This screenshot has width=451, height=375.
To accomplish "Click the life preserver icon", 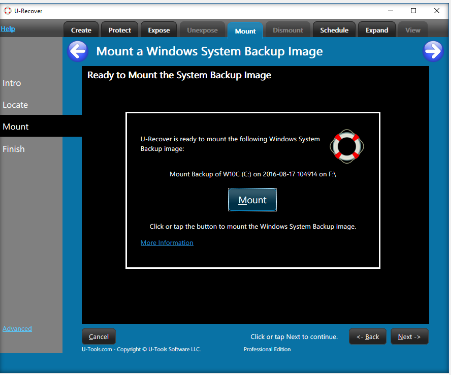I will point(347,146).
